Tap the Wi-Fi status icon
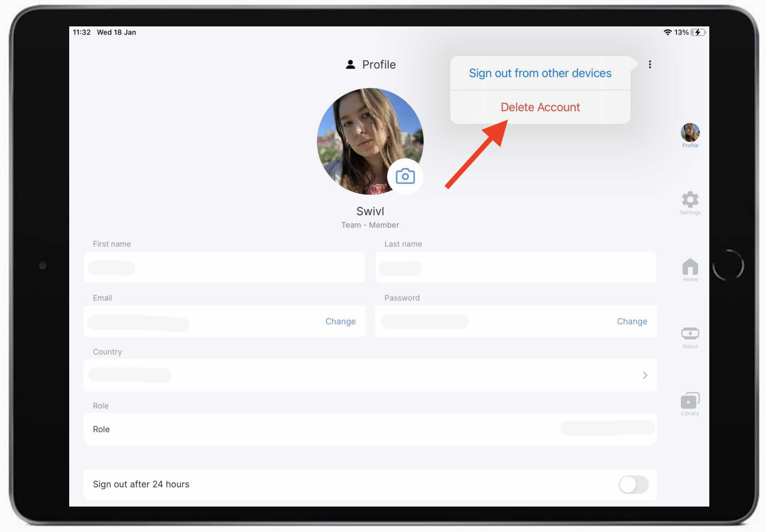The width and height of the screenshot is (766, 532). (x=667, y=32)
